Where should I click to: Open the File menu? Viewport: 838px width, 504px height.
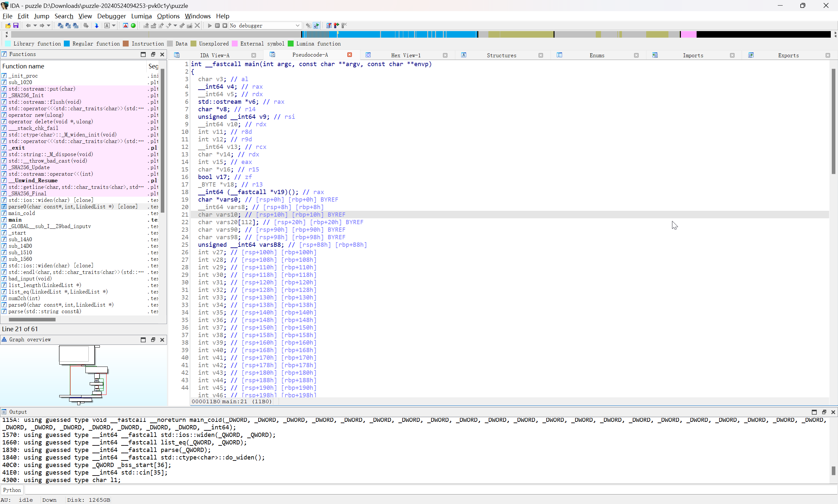tap(7, 16)
